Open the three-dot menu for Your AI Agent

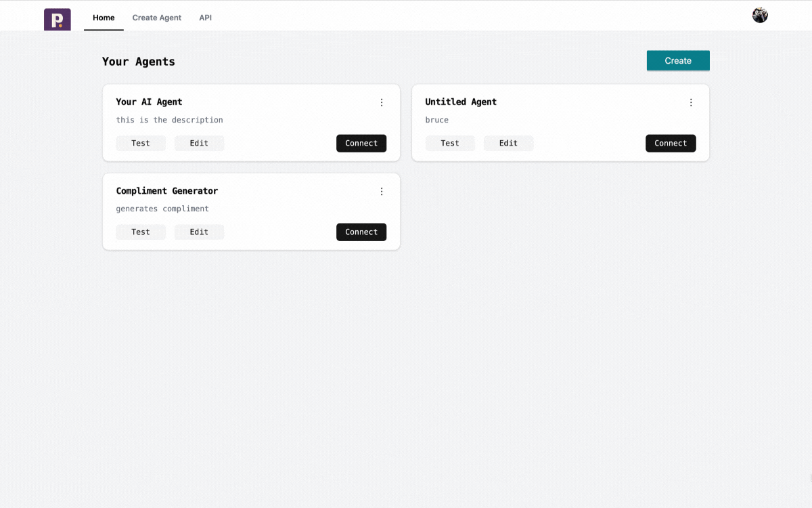point(382,102)
